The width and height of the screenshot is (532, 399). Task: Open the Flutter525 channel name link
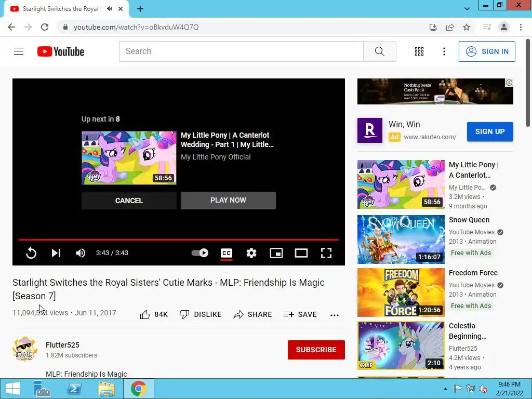click(x=62, y=345)
